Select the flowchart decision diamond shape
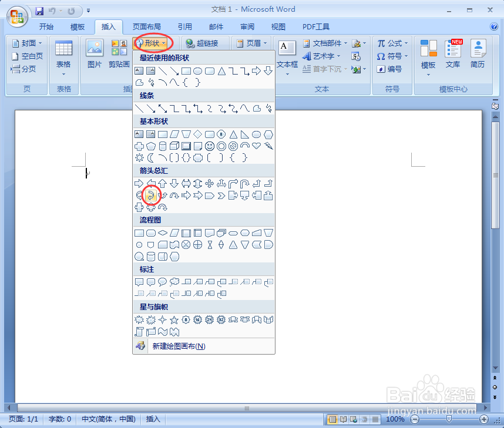This screenshot has height=428, width=504. click(163, 232)
